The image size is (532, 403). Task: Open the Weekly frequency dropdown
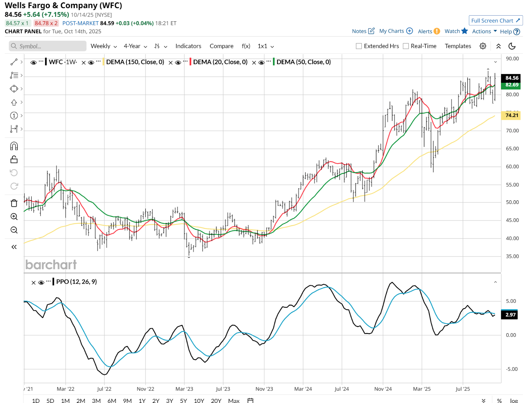tap(104, 46)
